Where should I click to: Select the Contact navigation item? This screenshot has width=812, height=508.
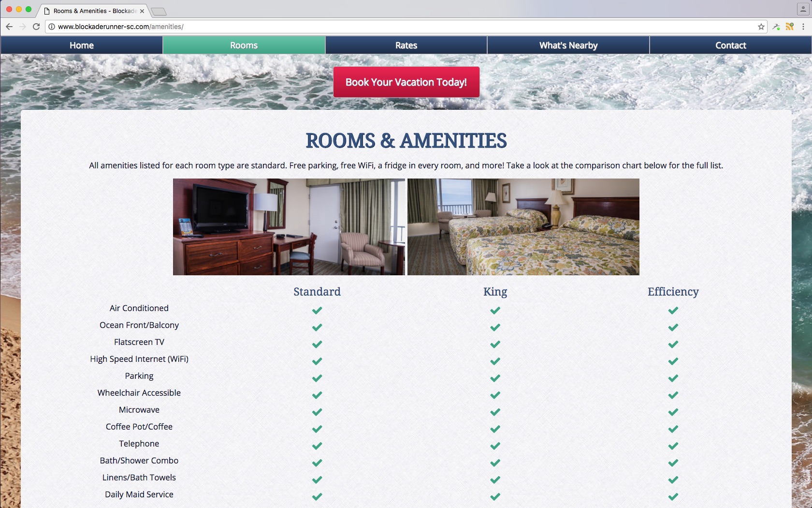pos(731,45)
